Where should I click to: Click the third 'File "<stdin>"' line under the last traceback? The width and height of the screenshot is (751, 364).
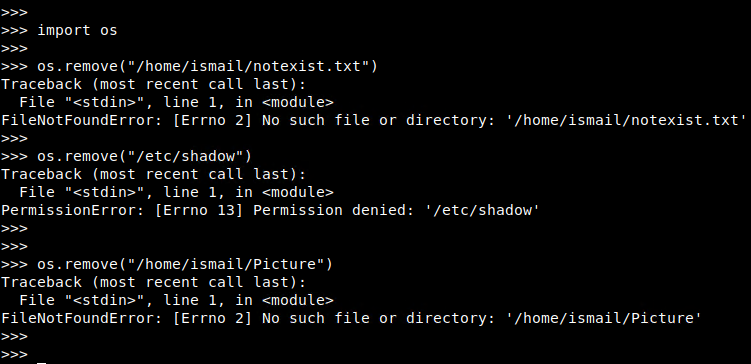[176, 300]
